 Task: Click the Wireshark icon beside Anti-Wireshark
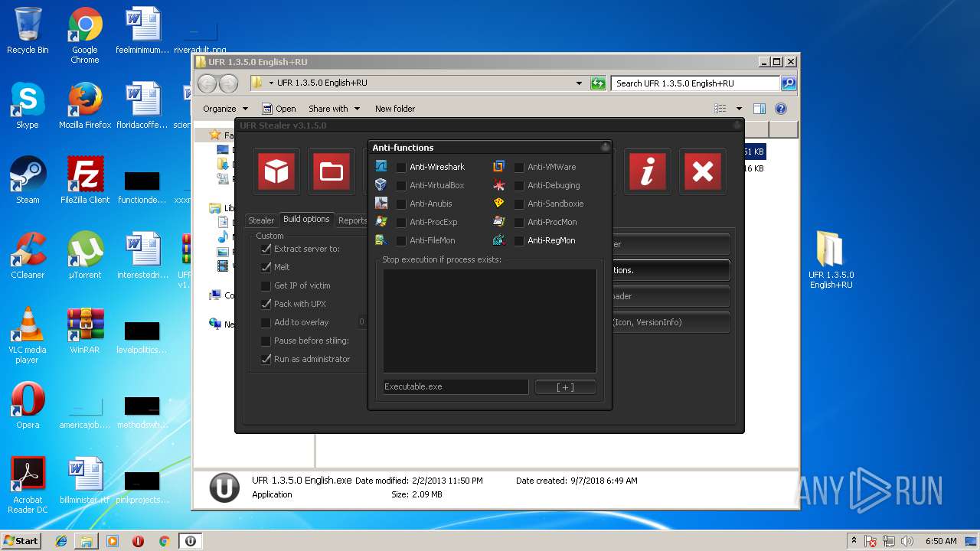click(x=381, y=166)
